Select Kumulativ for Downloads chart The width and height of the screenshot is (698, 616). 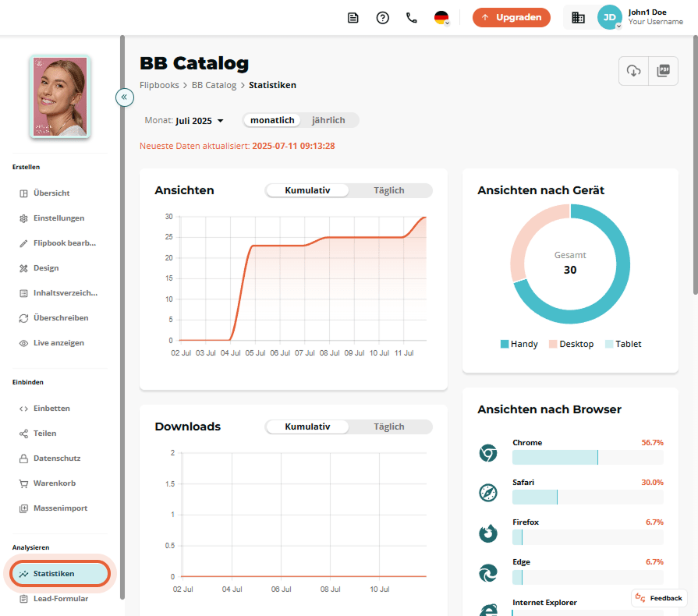[x=307, y=427]
